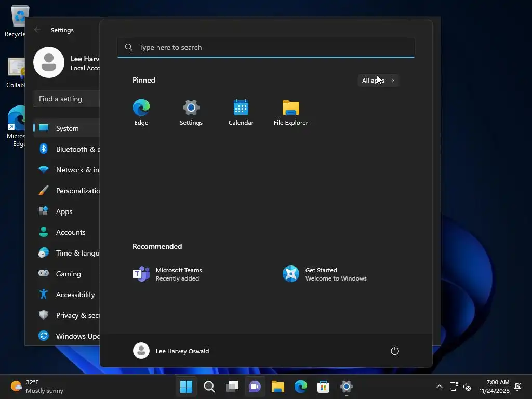Select Bluetooth & devices in Settings
532x399 pixels.
(x=67, y=149)
